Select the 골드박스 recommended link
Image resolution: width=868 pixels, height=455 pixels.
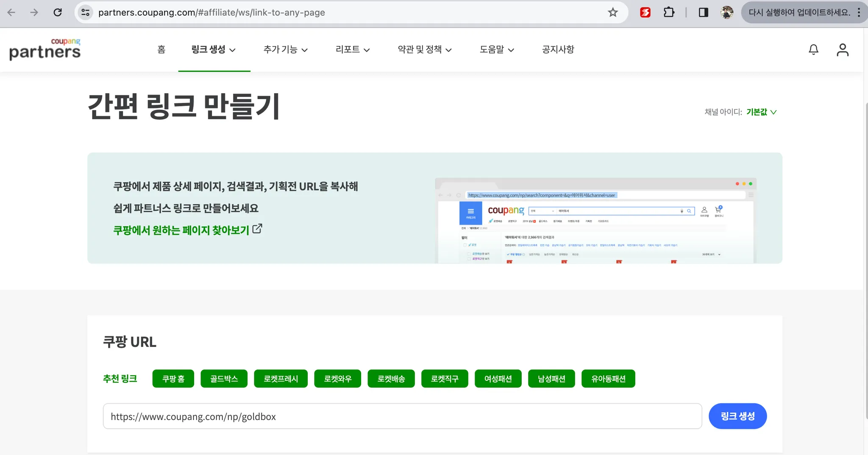224,379
